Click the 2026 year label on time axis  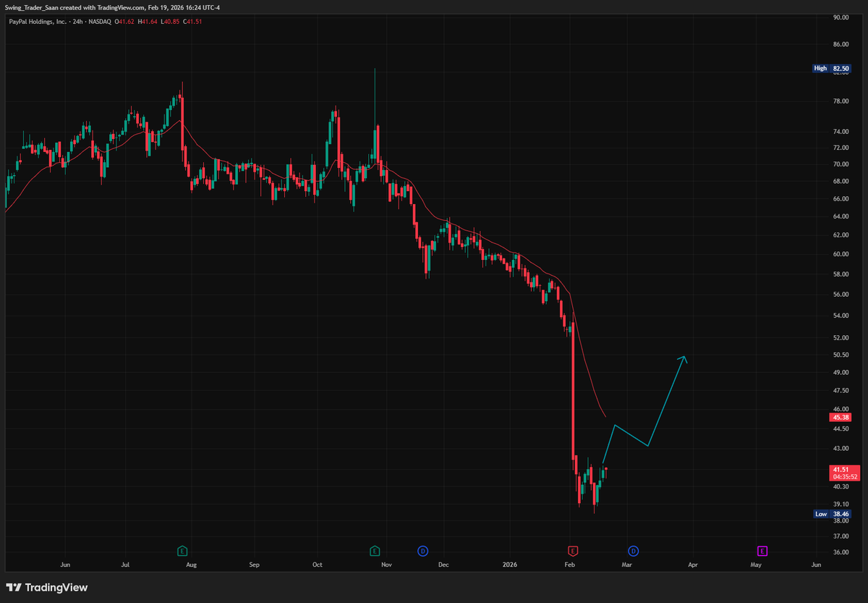(x=509, y=564)
